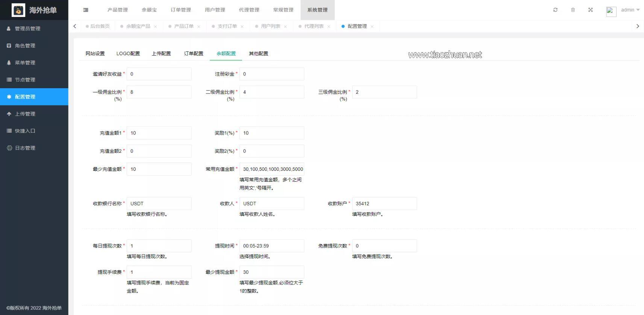Click the sidebar collapse hamburger icon
Screen dimensions: 644x315
point(86,10)
